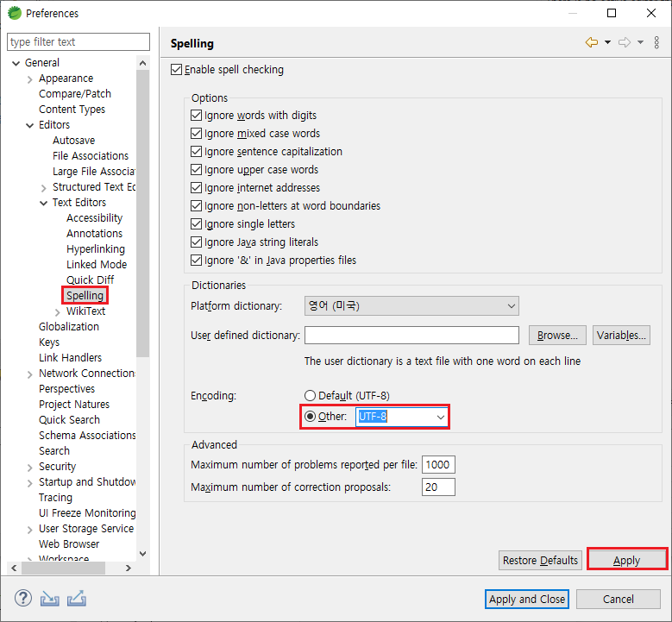Toggle Ignore Java string literals
672x622 pixels.
(x=196, y=242)
